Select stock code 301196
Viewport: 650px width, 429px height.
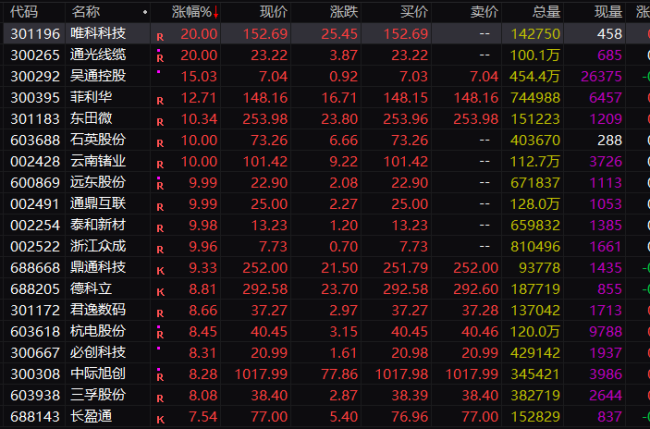pos(35,34)
